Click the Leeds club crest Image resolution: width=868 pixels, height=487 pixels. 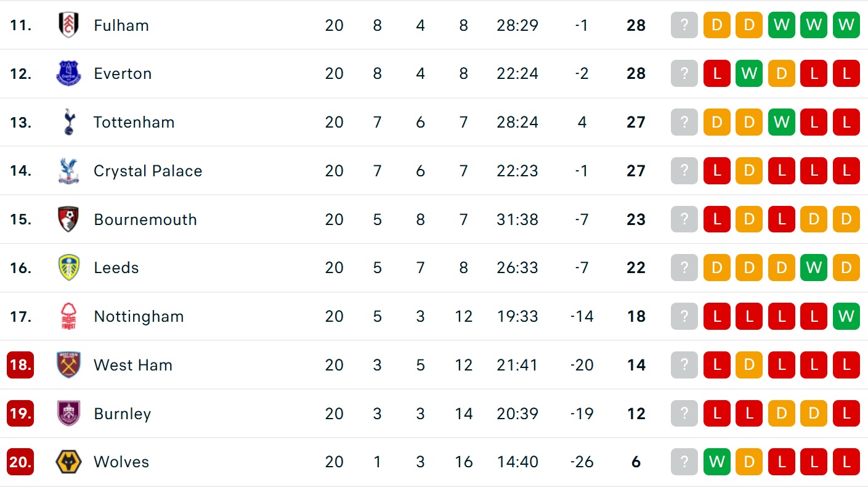pyautogui.click(x=68, y=268)
